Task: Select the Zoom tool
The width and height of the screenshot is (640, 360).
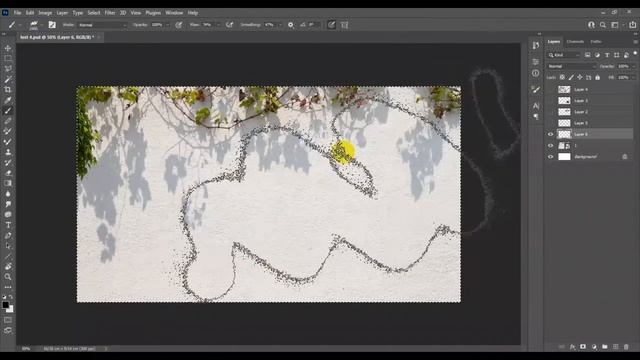Action: [8, 277]
